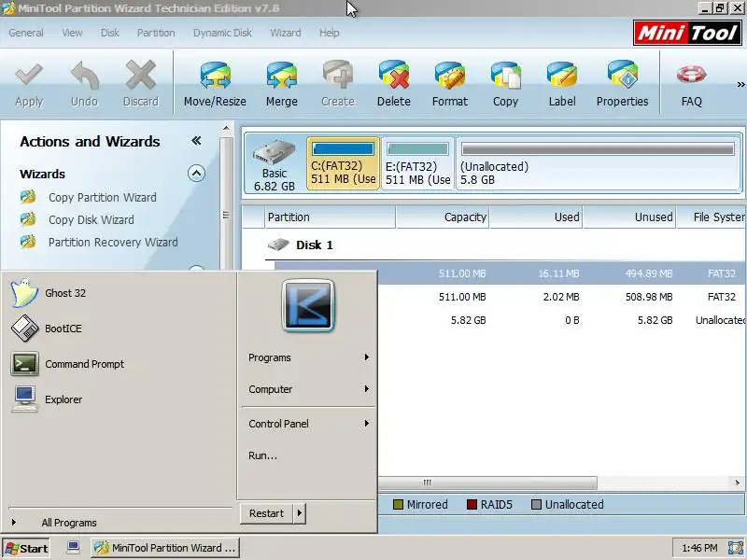
Task: Click the Discard X icon
Action: point(141,75)
